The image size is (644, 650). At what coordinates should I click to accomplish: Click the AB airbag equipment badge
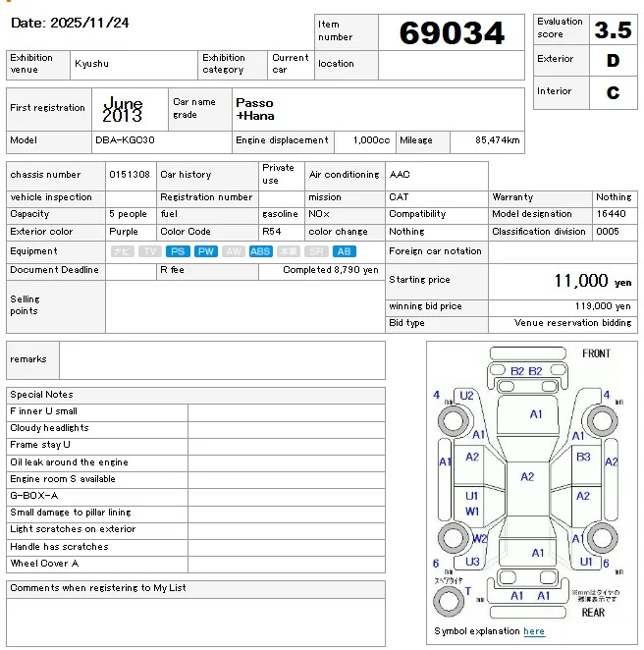(x=344, y=251)
